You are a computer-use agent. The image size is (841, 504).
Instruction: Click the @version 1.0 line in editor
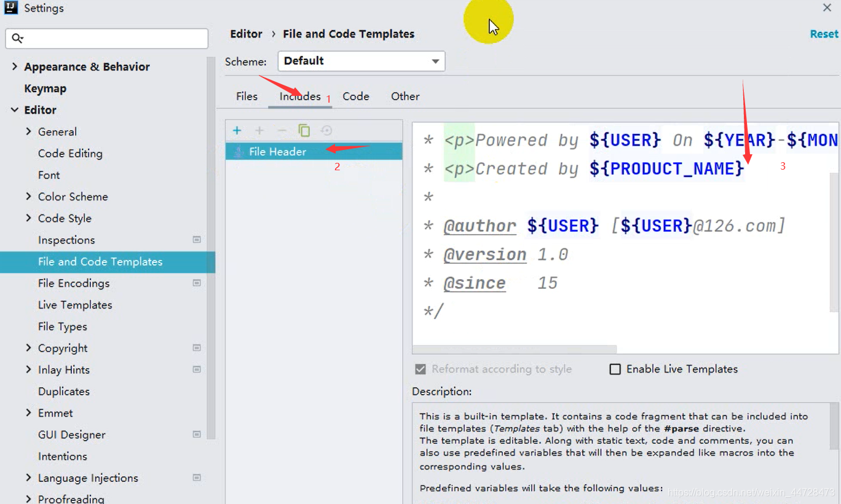496,254
